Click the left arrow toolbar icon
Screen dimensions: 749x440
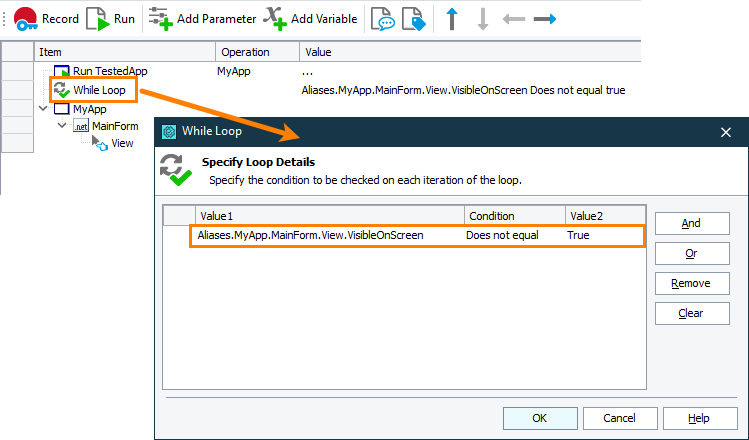point(514,19)
